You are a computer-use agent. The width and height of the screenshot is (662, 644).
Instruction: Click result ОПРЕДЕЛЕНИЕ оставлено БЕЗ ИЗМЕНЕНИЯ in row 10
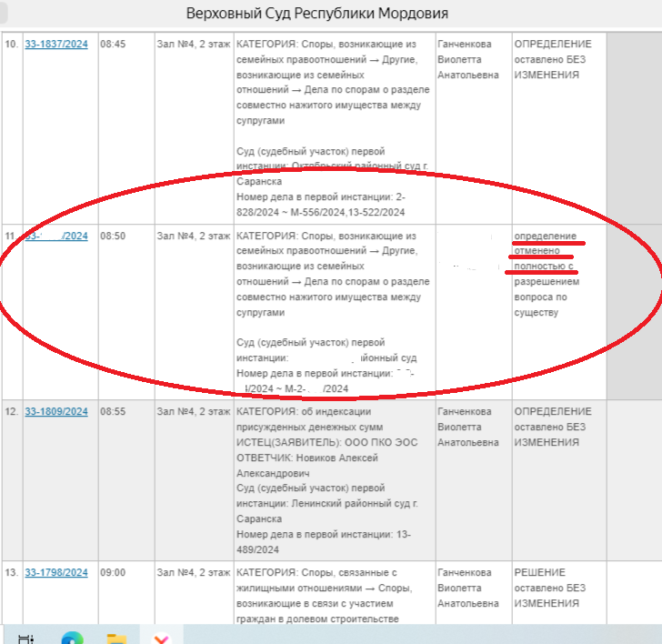553,59
